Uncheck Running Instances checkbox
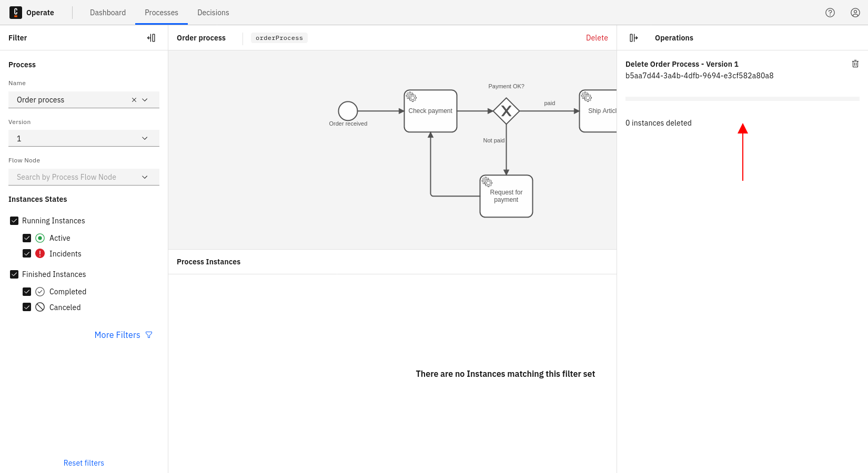Viewport: 868px width, 473px height. click(x=14, y=221)
